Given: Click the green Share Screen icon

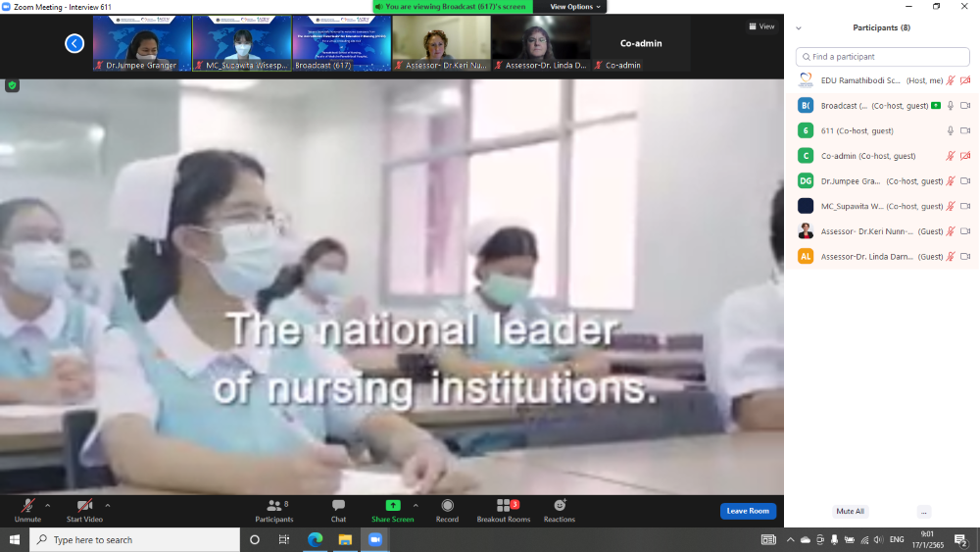Looking at the screenshot, I should coord(392,506).
